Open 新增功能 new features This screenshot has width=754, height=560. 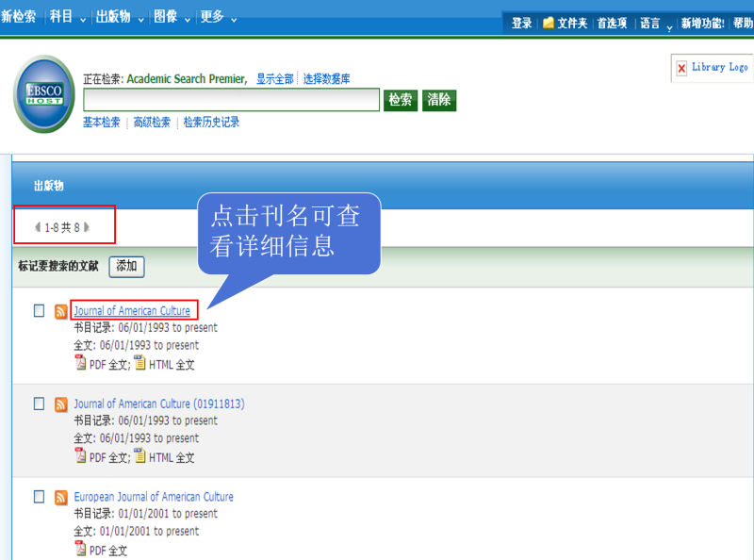[x=702, y=23]
